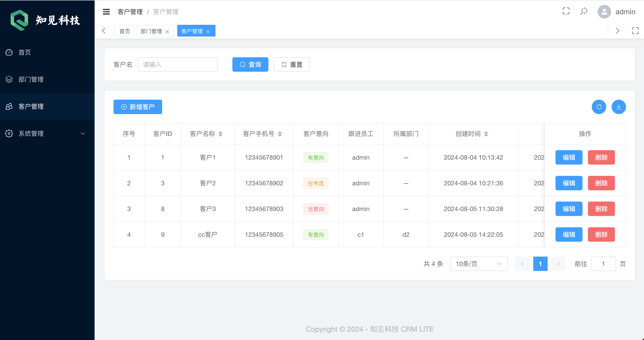Click 有意向 tag in cc客户 row
Screen dimensions: 644x340
316,235
